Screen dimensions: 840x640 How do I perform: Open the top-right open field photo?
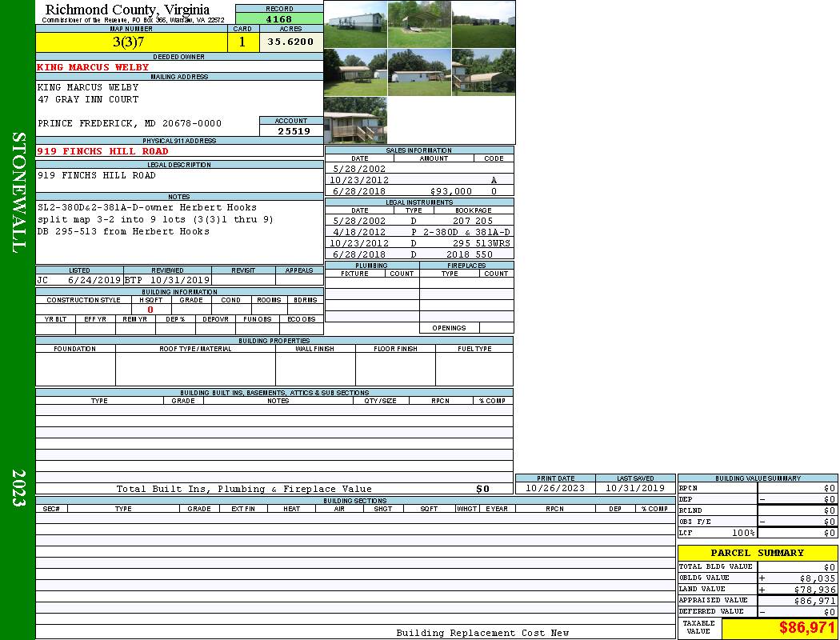(x=483, y=24)
